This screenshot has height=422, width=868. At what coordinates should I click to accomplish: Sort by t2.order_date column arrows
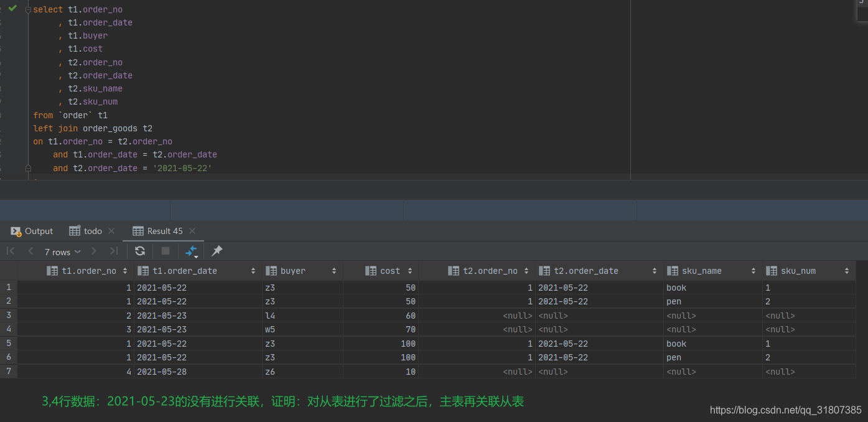655,271
